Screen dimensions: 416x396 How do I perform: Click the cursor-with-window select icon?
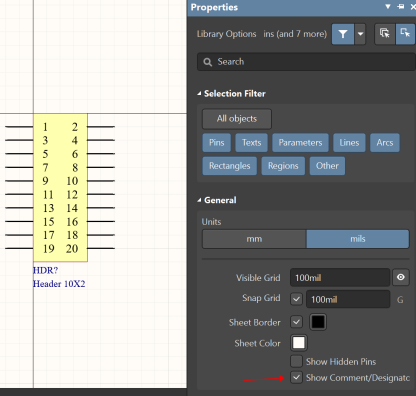pyautogui.click(x=385, y=33)
